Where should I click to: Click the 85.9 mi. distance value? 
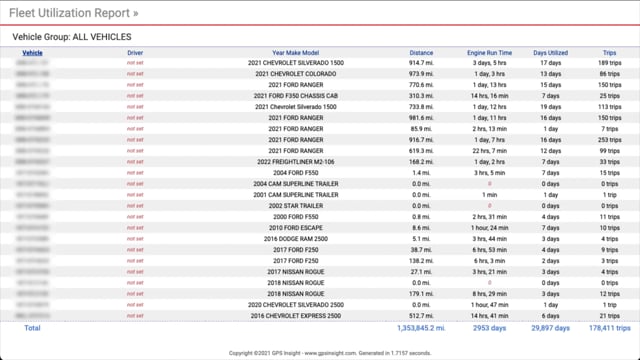[421, 129]
